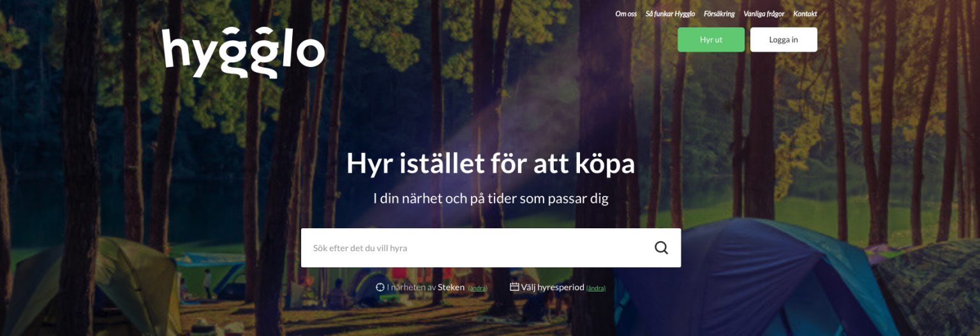Select the Steken location name
Viewport: 980px width, 336px height.
pyautogui.click(x=451, y=288)
